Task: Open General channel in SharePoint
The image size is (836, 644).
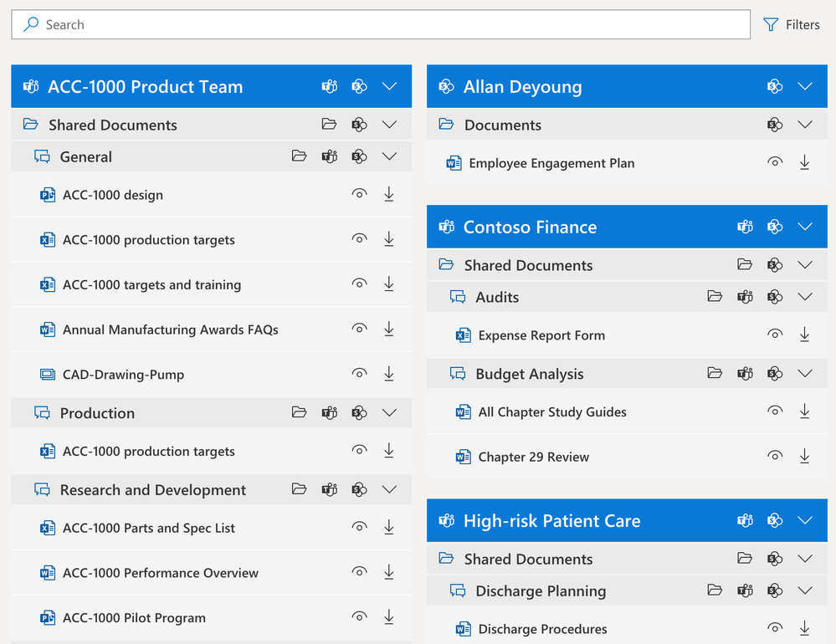Action: [359, 156]
